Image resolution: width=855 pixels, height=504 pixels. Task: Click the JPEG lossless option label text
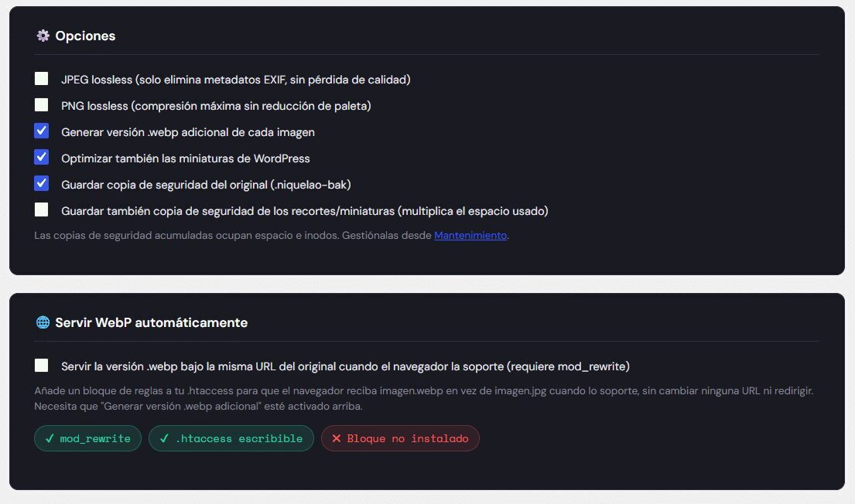pyautogui.click(x=235, y=80)
